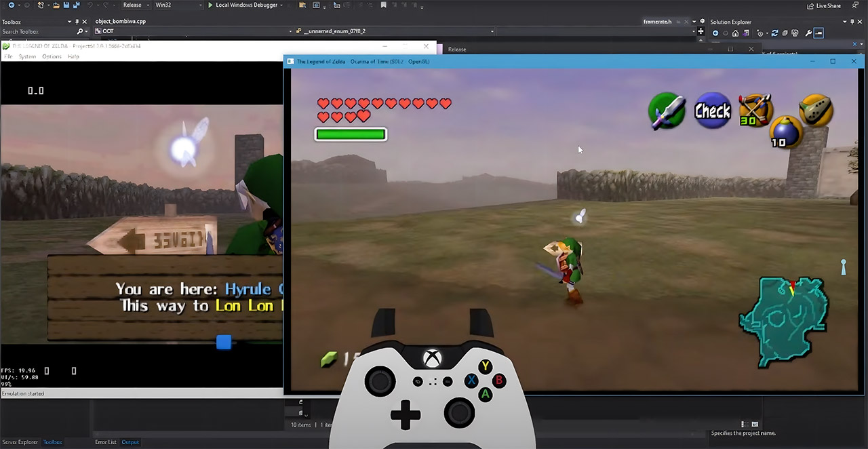Open the Toolbox window options arrow

pyautogui.click(x=69, y=22)
